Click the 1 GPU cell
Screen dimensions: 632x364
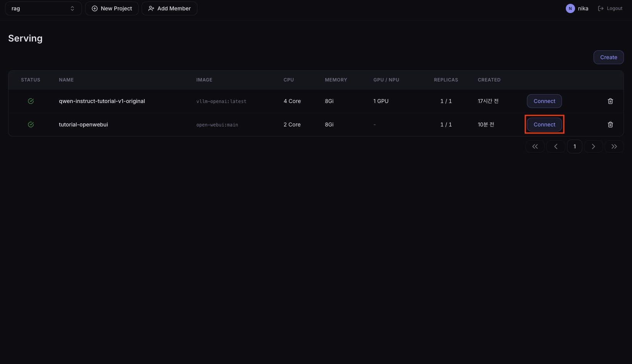381,101
